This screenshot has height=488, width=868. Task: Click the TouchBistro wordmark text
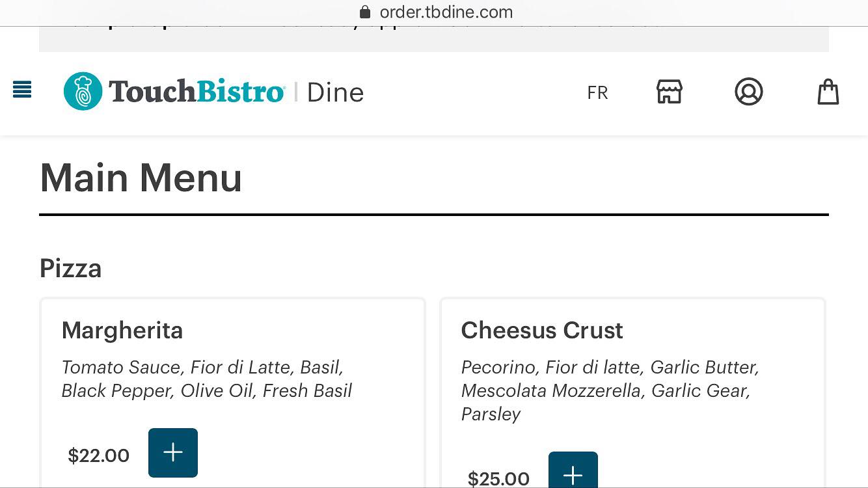(x=197, y=92)
